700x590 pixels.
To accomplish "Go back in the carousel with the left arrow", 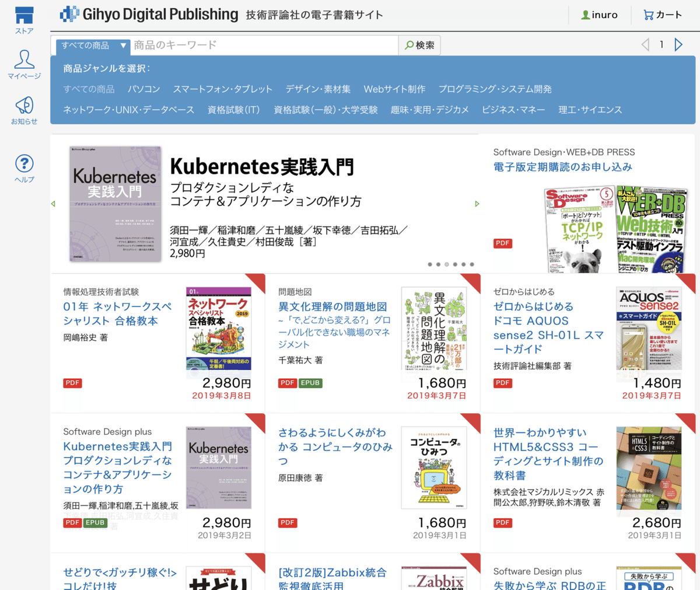I will [x=53, y=204].
